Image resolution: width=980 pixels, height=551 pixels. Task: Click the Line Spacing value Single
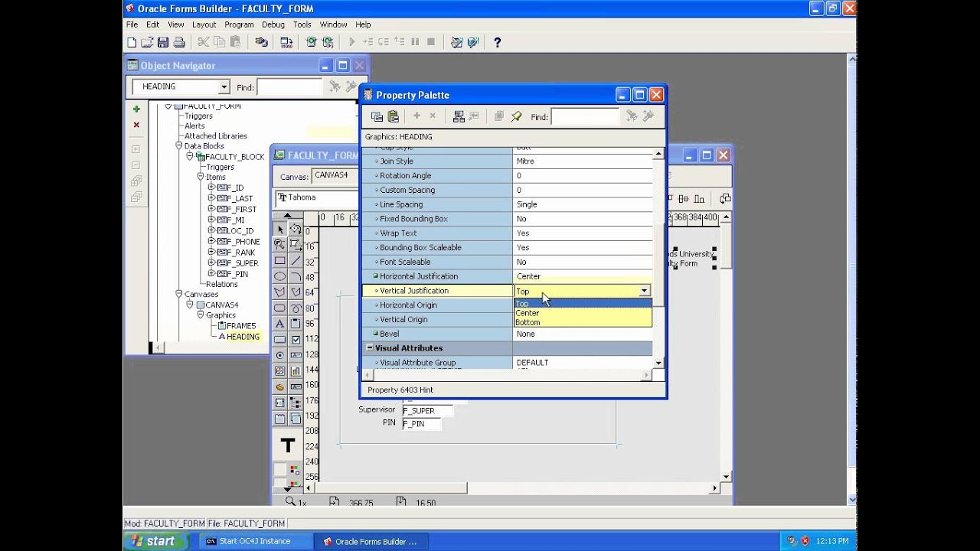coord(583,204)
